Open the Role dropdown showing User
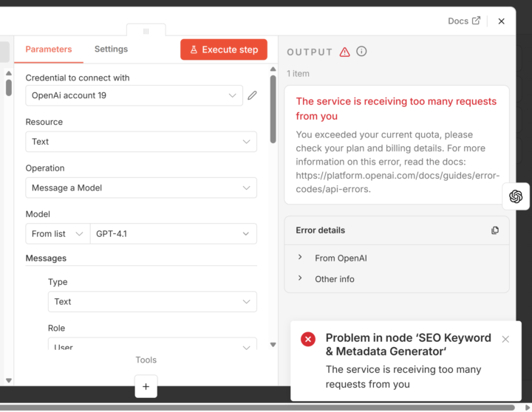The image size is (532, 412). click(x=152, y=344)
